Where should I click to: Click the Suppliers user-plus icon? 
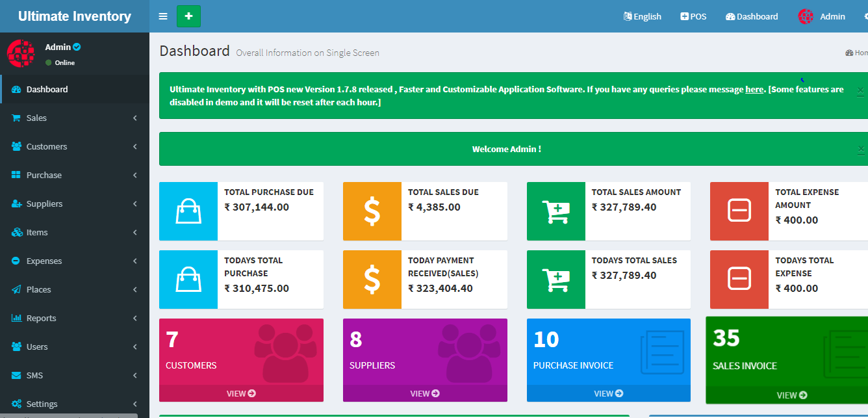(x=16, y=203)
